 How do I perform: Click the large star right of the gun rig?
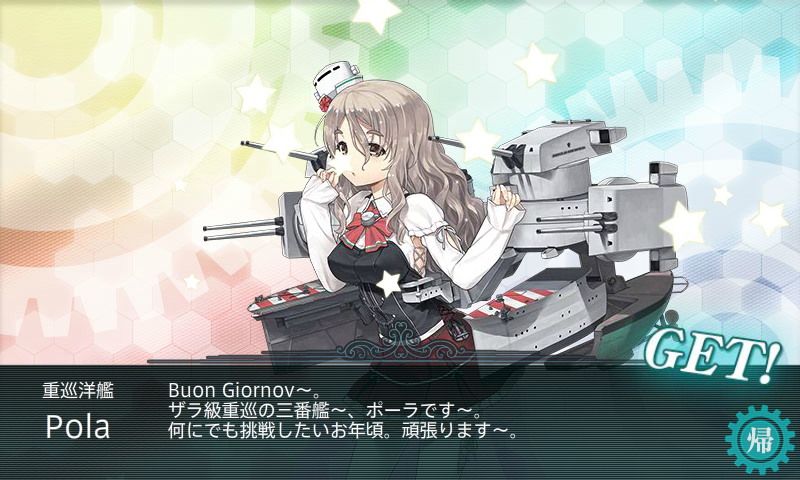point(683,226)
